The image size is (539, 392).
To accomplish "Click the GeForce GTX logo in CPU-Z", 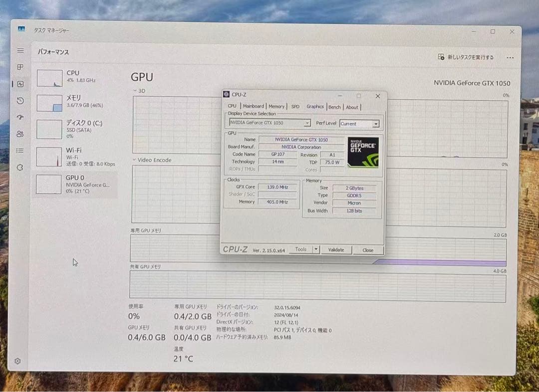I will click(x=363, y=152).
